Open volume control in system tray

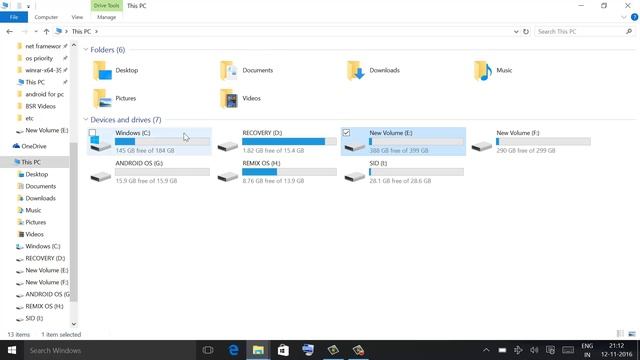(534, 350)
